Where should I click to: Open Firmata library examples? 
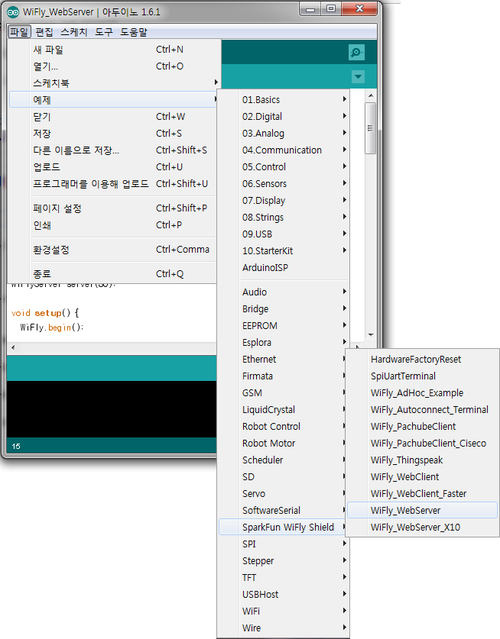click(282, 376)
